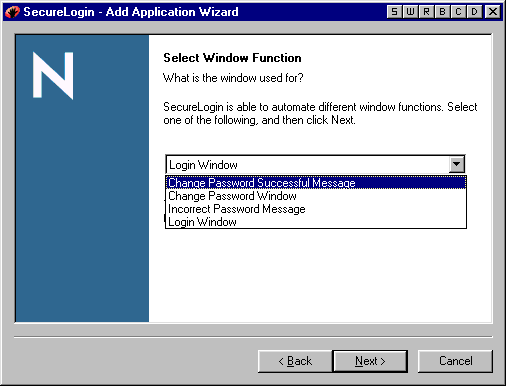The width and height of the screenshot is (506, 386).
Task: Choose Change Password Window from list
Action: point(316,196)
